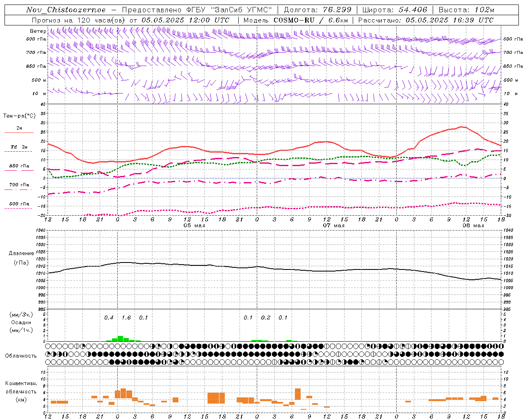Screen dimensions: 525x420
Task: Click the Широта: 54.406 value
Action: [395, 10]
